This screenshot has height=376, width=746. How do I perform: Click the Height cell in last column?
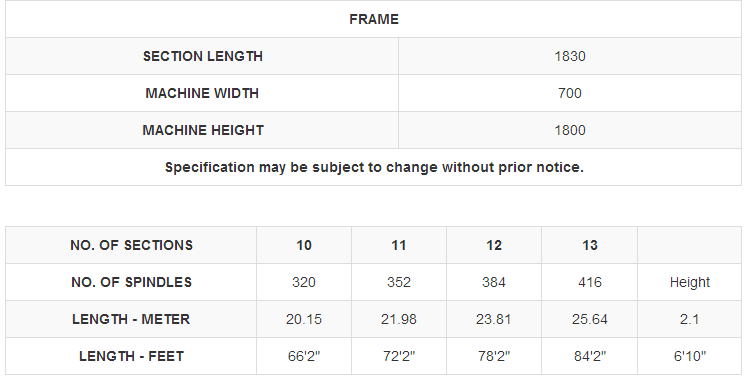pos(689,282)
